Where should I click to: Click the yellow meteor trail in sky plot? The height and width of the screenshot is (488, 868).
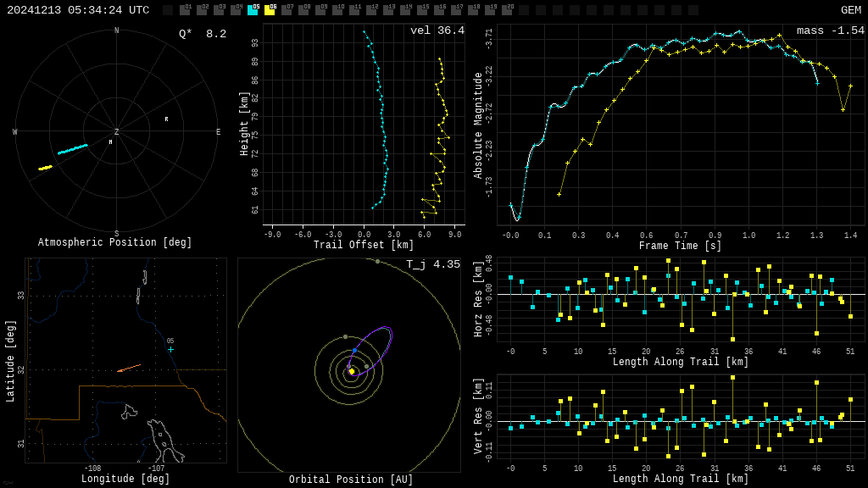click(45, 168)
